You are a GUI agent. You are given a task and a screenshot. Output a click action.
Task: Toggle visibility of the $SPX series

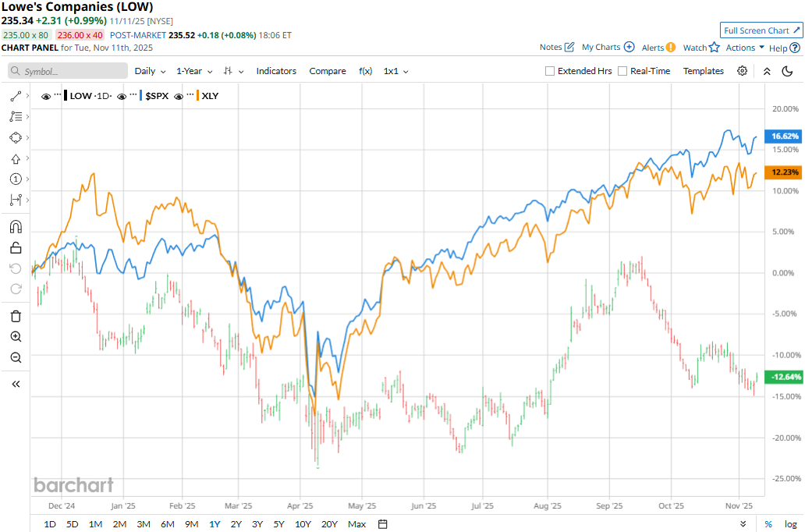(x=122, y=96)
